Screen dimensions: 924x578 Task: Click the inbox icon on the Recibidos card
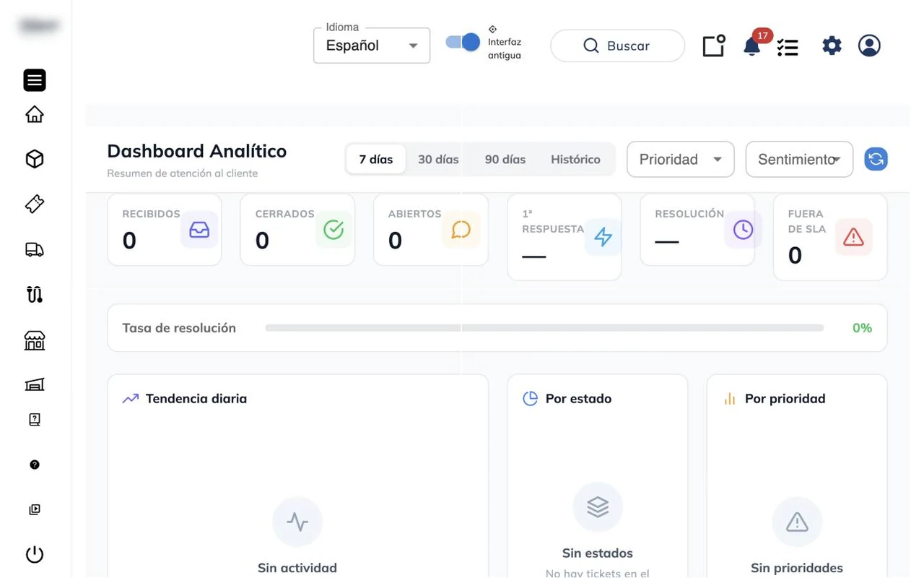[x=199, y=230]
